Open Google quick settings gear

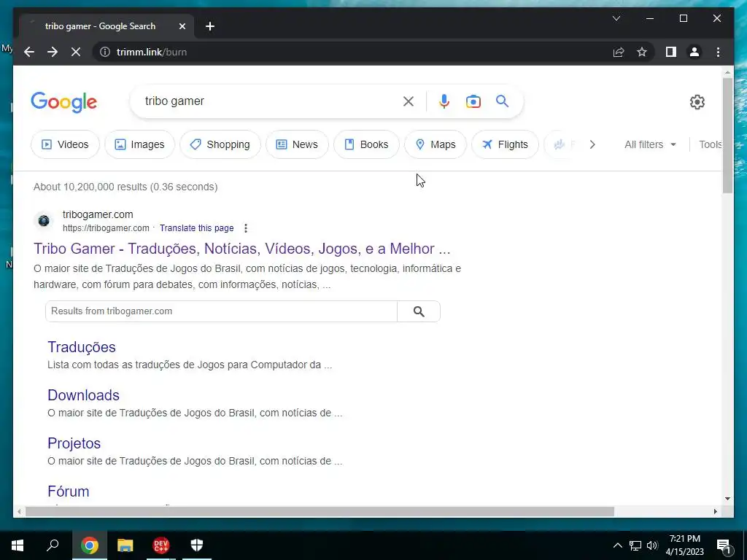tap(697, 101)
